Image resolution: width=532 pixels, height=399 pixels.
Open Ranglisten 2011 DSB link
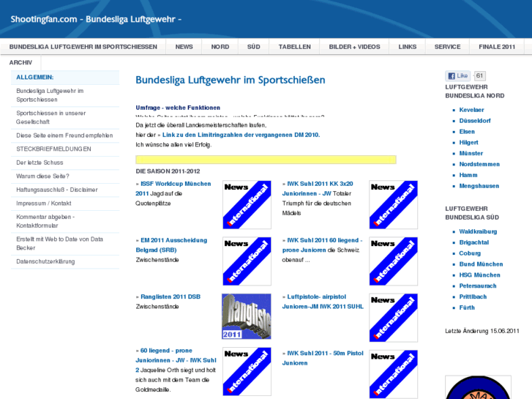(x=171, y=297)
